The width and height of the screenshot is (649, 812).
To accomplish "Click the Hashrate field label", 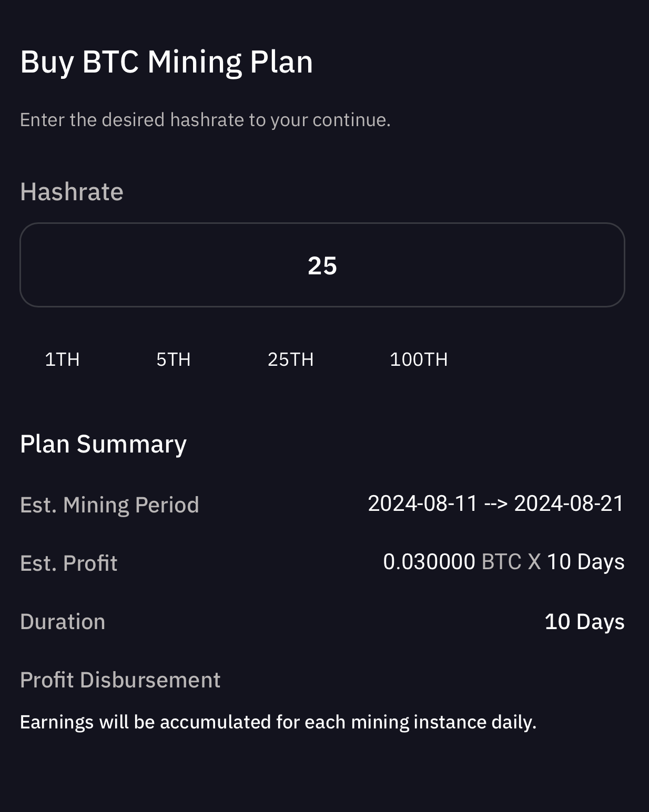I will click(x=72, y=192).
